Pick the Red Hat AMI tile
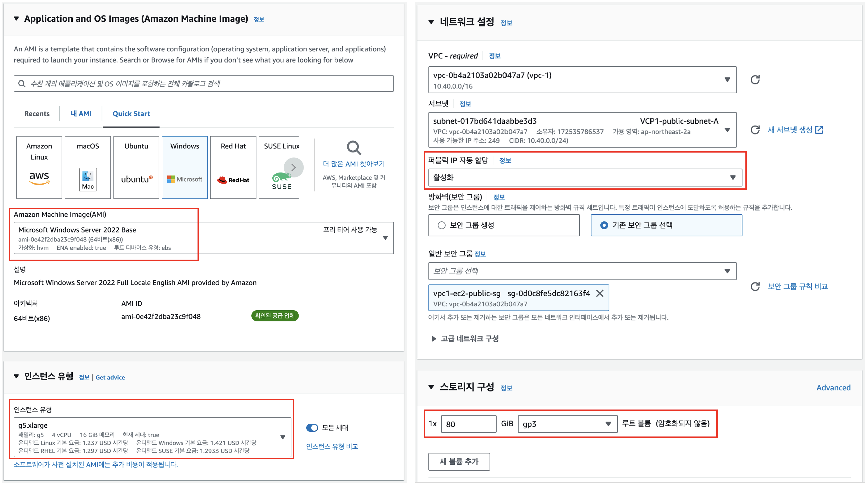This screenshot has height=485, width=868. click(233, 167)
